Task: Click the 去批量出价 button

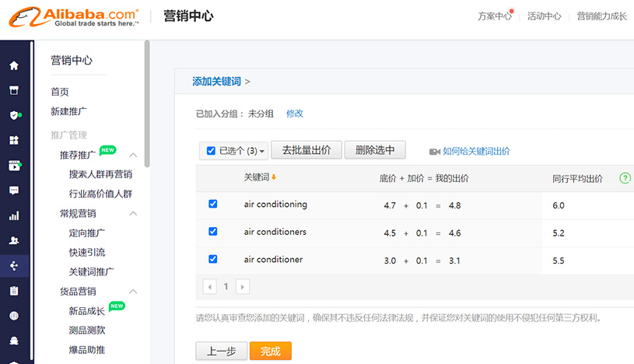Action: pos(306,150)
